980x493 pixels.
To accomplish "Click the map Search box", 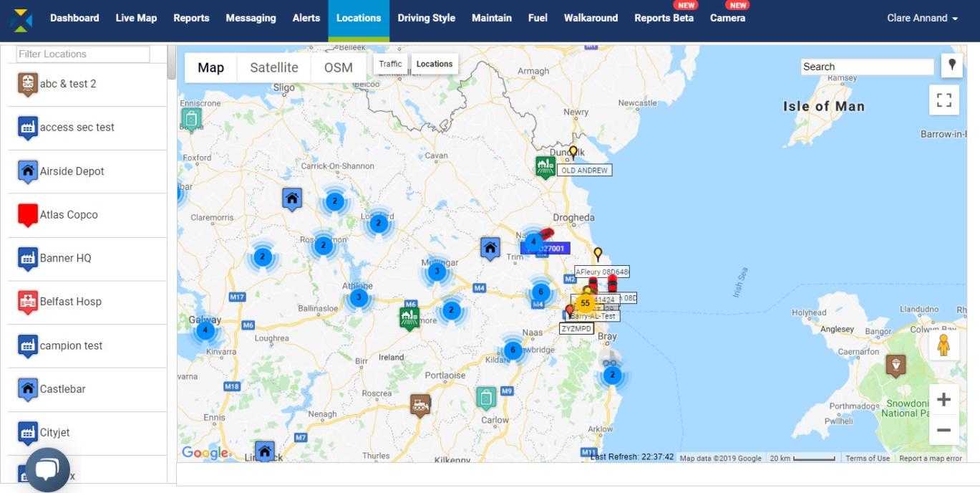I will click(x=867, y=67).
